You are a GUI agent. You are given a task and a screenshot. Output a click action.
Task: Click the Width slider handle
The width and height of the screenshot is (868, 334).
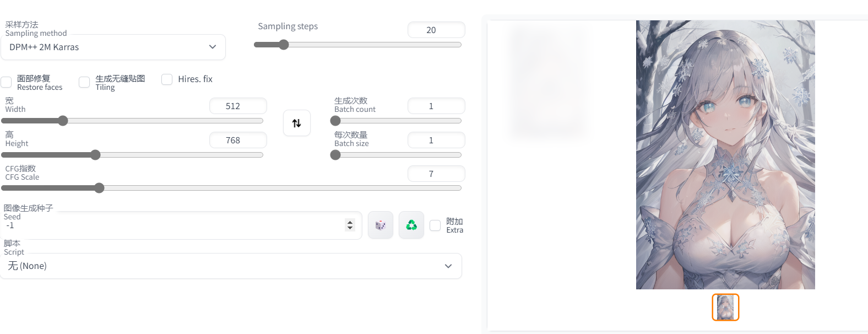63,121
